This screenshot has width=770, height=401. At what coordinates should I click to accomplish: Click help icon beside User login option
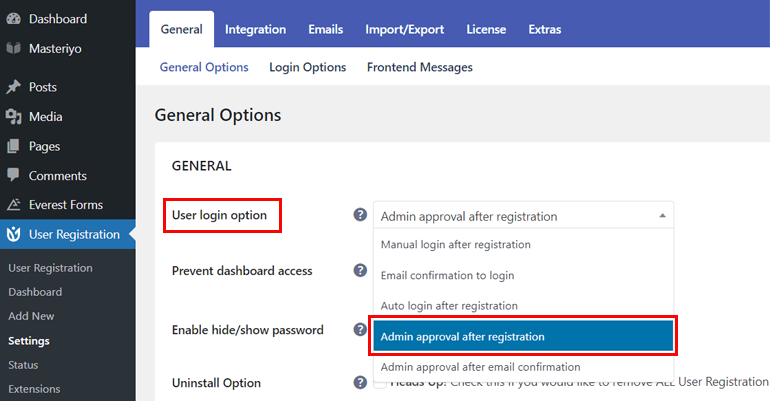pos(360,215)
